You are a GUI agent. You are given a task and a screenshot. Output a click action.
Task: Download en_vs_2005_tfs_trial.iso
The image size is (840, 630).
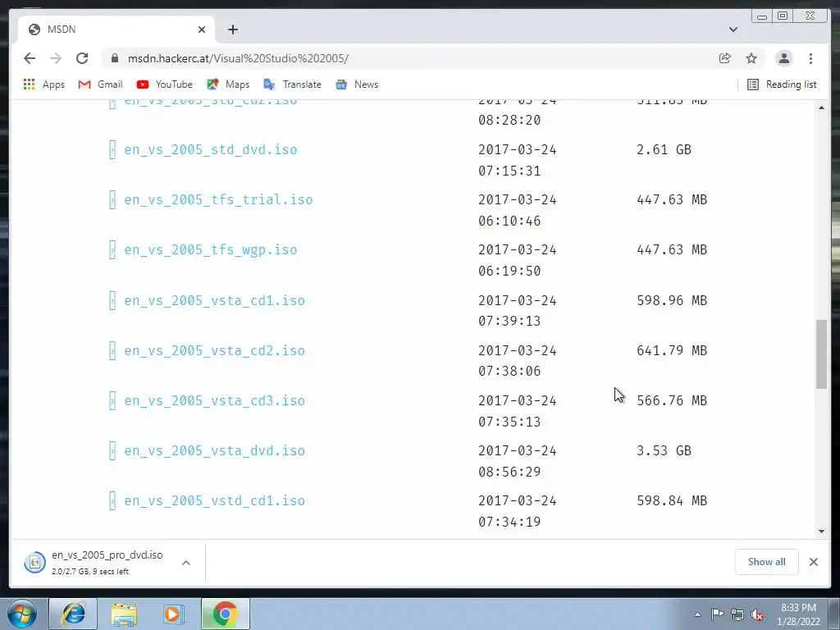pyautogui.click(x=218, y=200)
